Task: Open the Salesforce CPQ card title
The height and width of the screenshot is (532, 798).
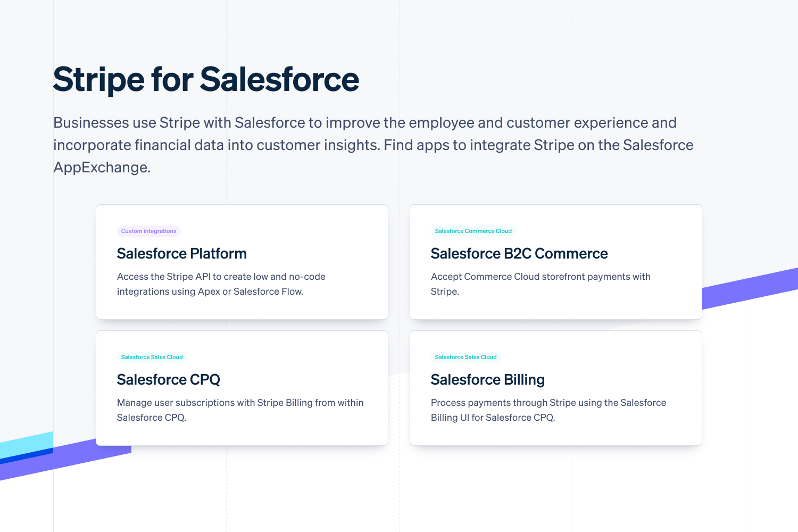Action: [168, 380]
